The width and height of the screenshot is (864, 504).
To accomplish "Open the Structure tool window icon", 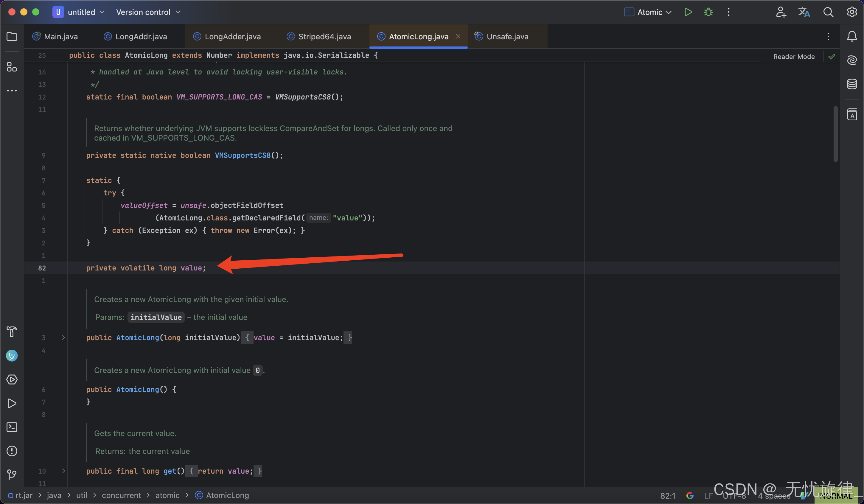I will 12,67.
